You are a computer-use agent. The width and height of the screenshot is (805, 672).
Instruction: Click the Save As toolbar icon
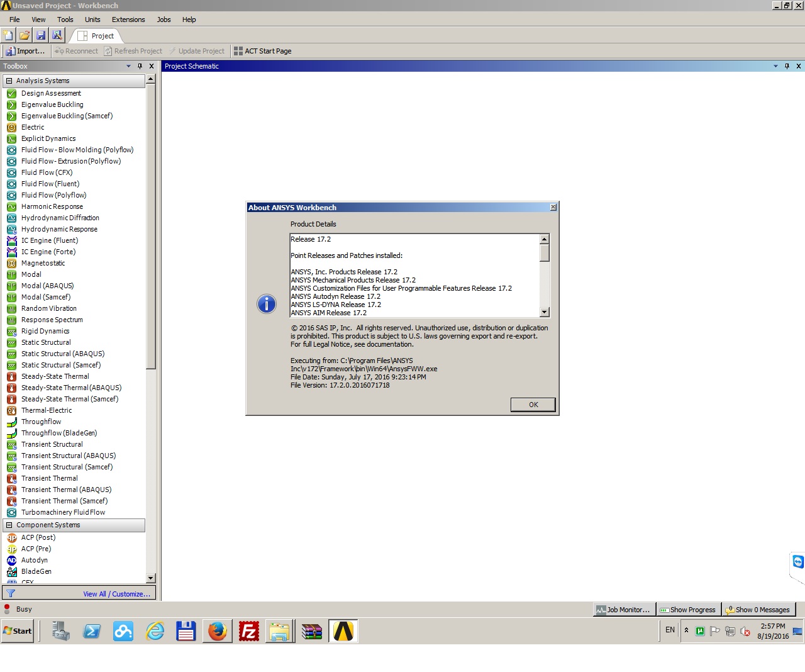click(57, 36)
